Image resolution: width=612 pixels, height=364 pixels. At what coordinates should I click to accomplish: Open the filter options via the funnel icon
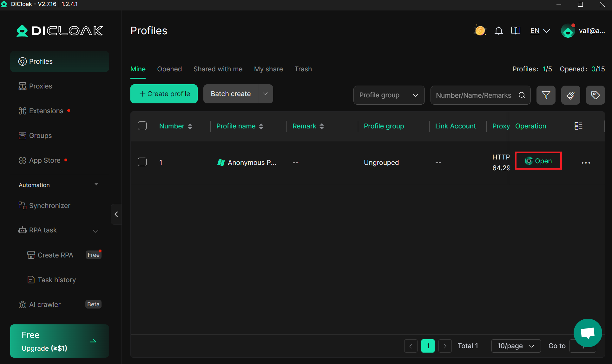(546, 95)
